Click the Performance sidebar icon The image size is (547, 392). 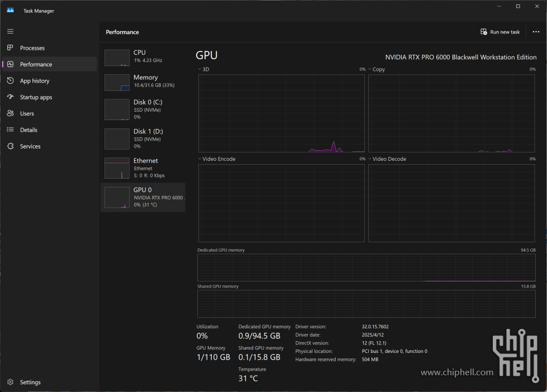click(x=10, y=64)
